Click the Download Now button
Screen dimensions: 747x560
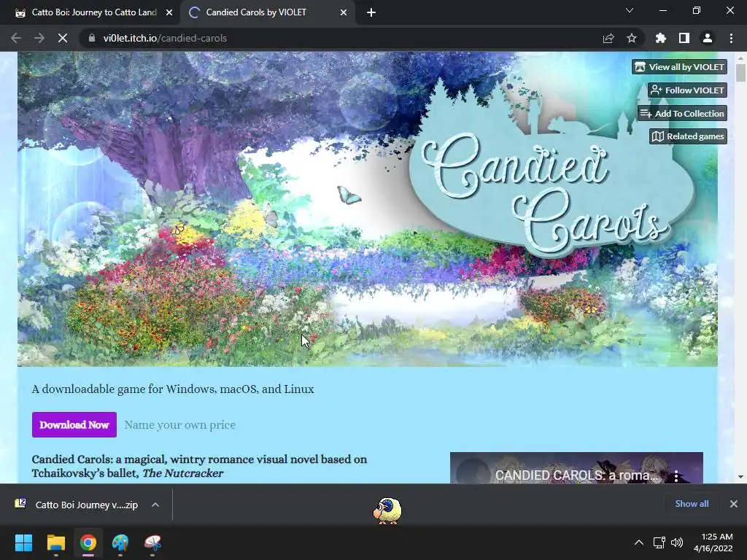pos(74,425)
